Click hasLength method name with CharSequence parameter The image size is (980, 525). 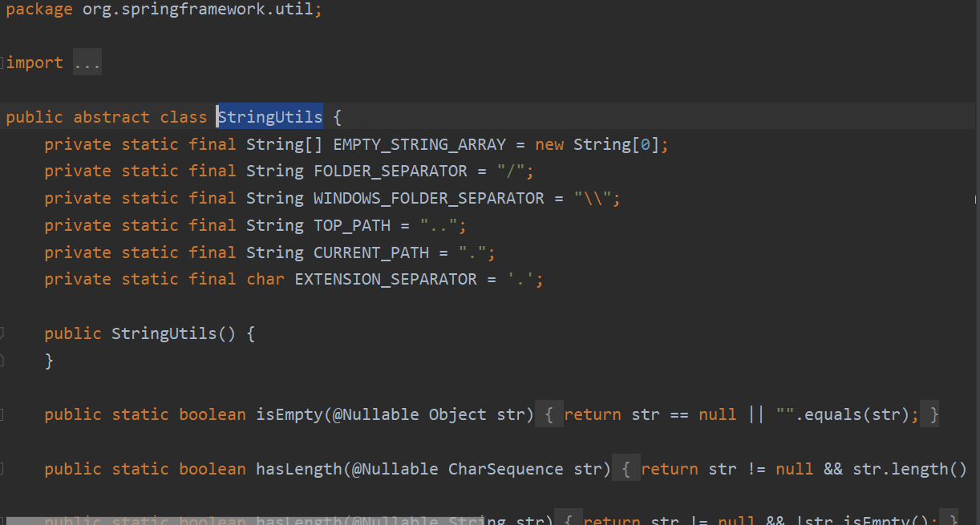coord(299,469)
